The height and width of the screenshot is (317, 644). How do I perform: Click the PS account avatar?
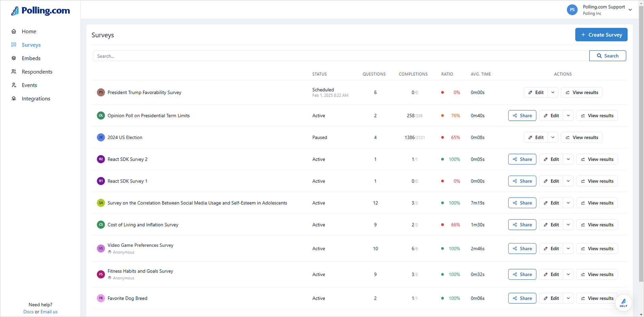coord(572,10)
